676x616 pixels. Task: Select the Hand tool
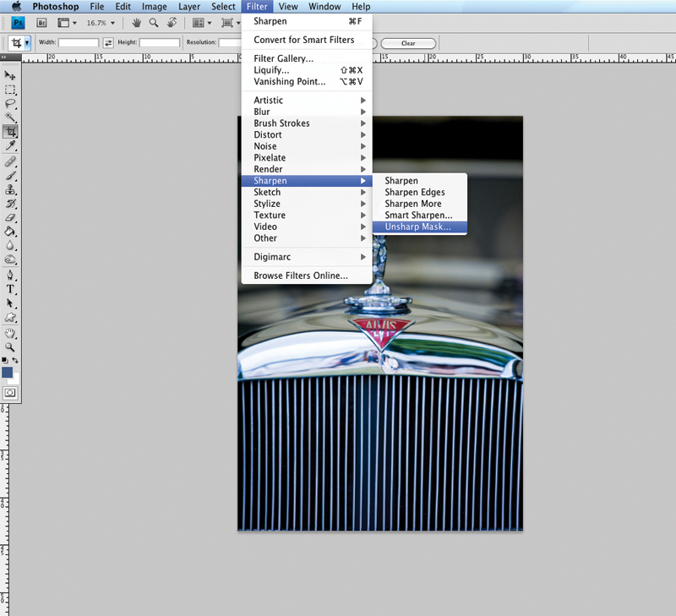[11, 333]
